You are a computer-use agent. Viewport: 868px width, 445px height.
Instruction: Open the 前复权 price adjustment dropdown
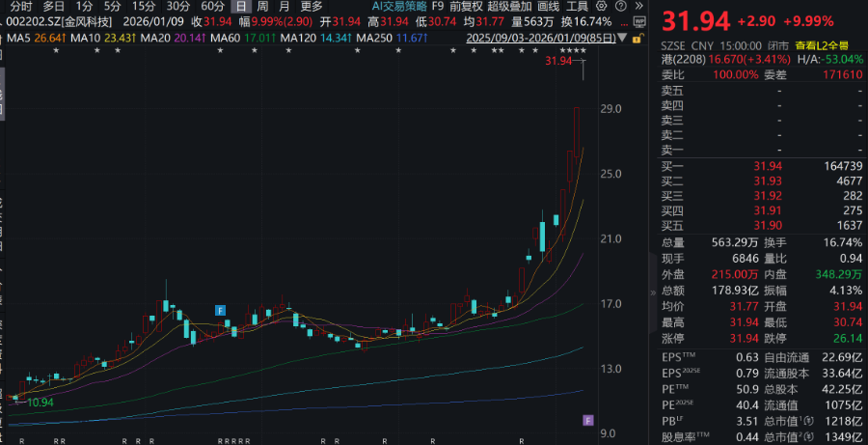point(466,6)
